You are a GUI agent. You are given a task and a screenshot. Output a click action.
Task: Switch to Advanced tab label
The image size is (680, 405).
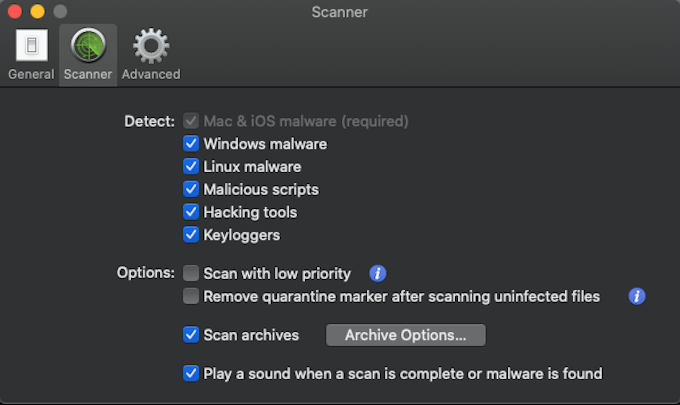151,74
